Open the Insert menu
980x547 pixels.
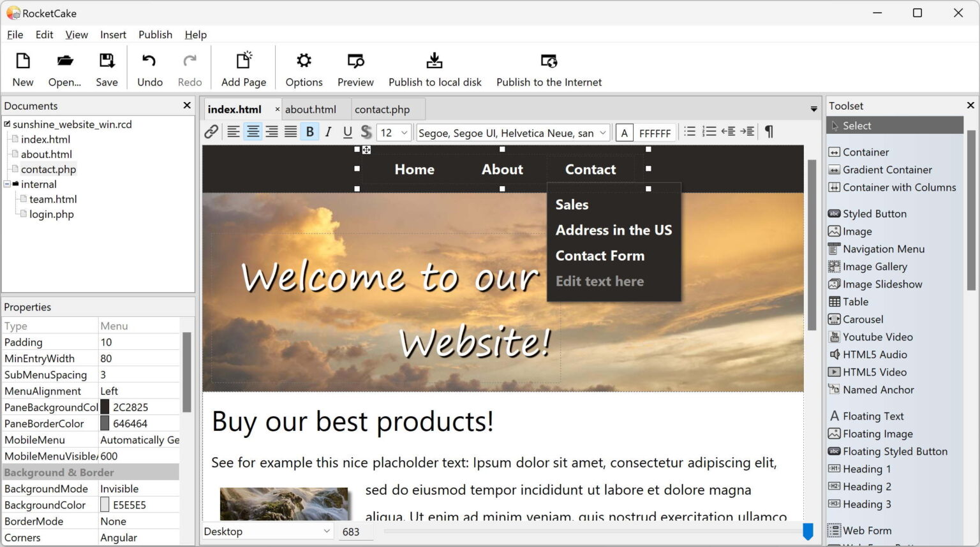[x=113, y=34]
